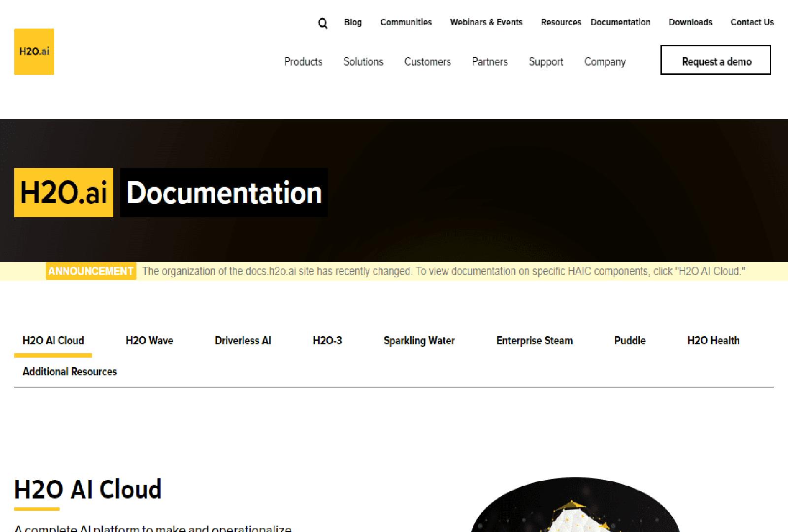This screenshot has height=532, width=788.
Task: Open the Enterprise Steam tab
Action: 534,340
